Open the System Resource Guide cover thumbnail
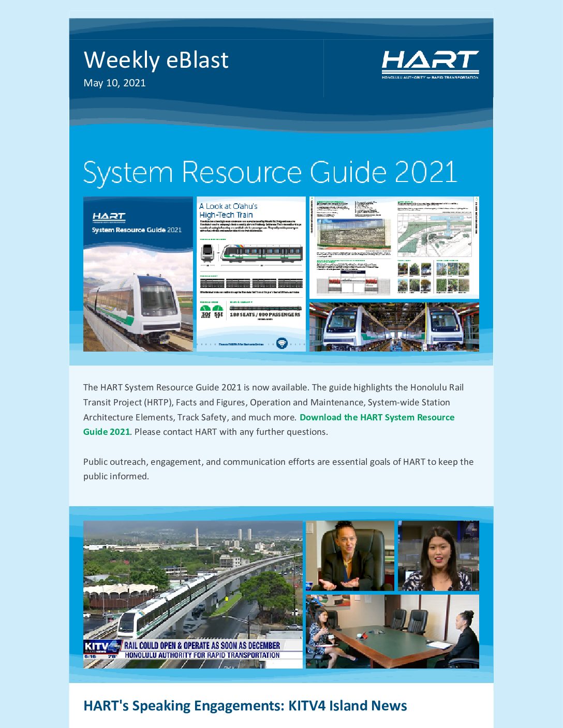This screenshot has width=563, height=728. pyautogui.click(x=138, y=274)
